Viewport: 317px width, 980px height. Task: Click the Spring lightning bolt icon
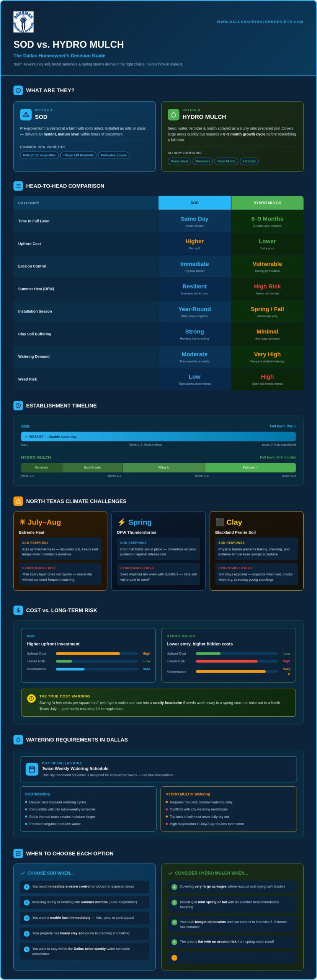point(121,522)
